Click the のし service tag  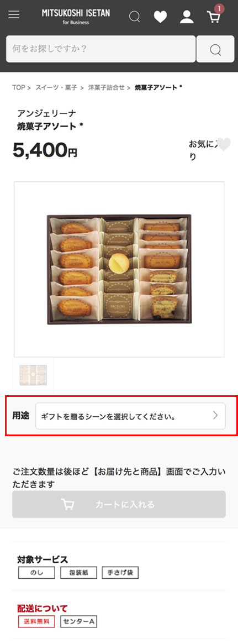point(36,573)
